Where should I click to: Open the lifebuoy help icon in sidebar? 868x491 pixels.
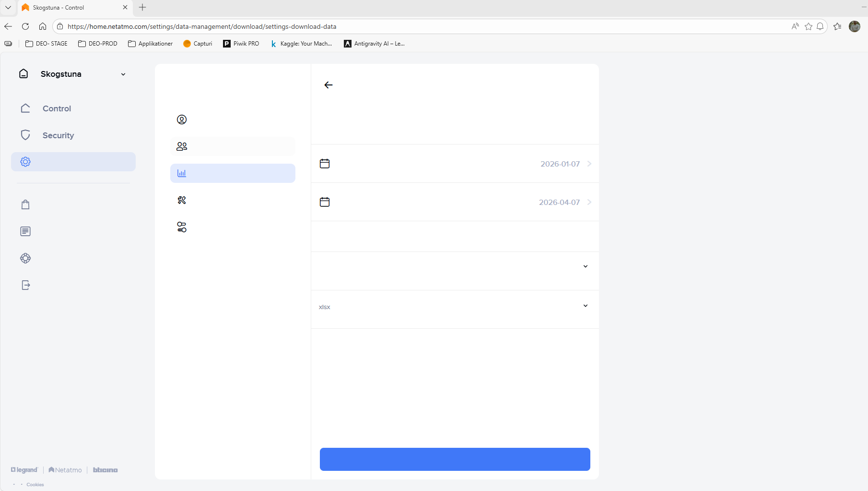[x=25, y=258]
